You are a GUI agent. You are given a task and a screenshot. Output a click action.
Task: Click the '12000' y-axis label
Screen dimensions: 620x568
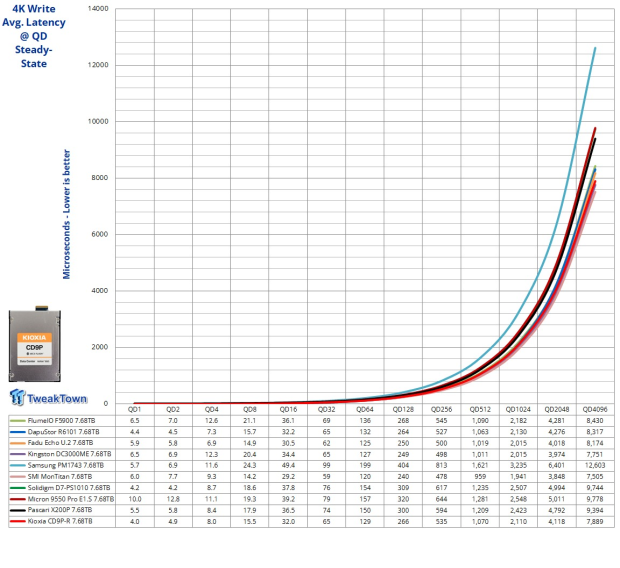[x=98, y=65]
